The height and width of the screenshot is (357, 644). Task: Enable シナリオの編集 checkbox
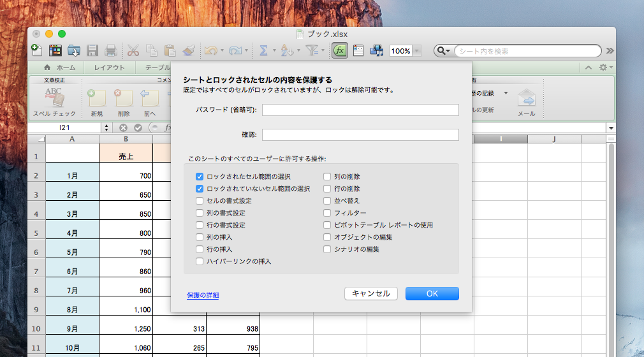click(327, 249)
